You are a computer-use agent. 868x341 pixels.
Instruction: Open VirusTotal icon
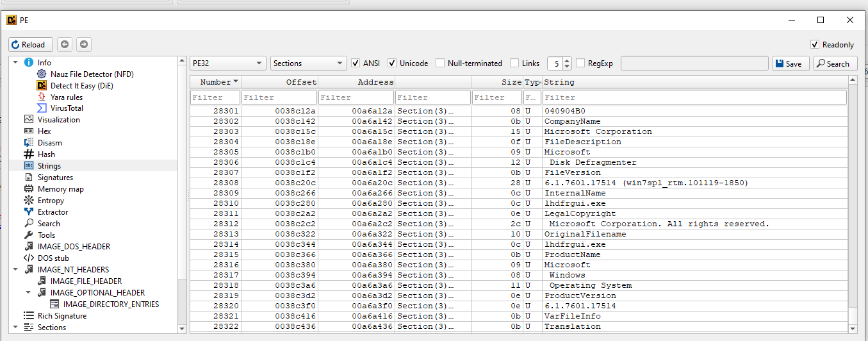pos(42,108)
